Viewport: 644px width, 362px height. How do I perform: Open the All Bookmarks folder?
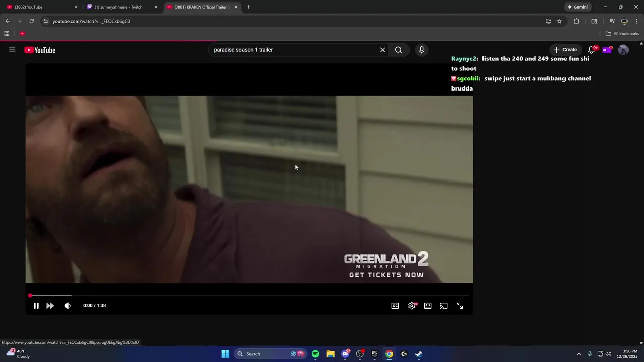pos(622,34)
